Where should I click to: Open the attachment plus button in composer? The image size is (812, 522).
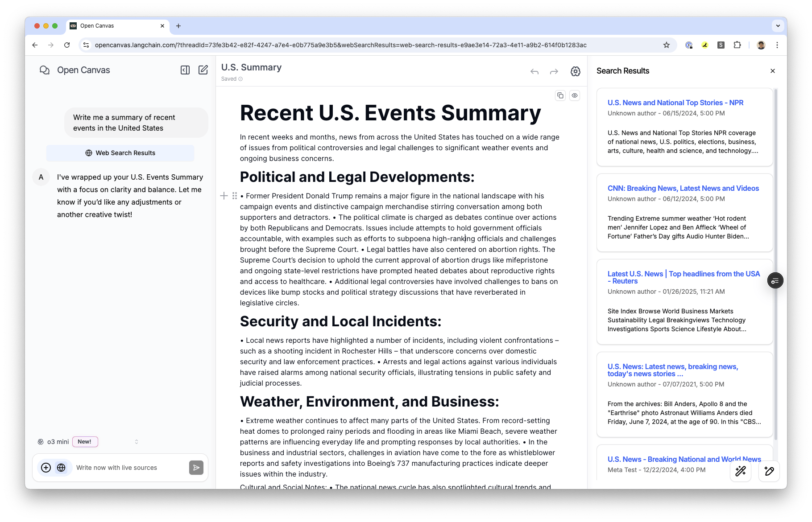46,468
